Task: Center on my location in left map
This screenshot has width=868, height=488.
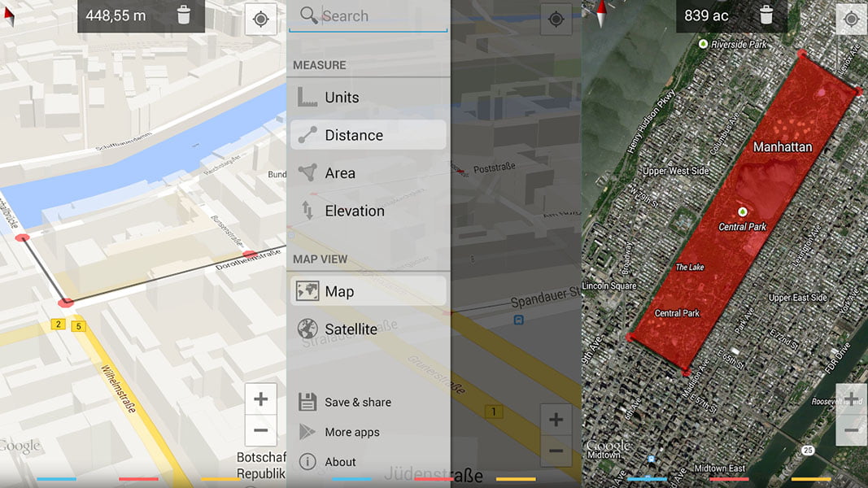Action: point(261,19)
